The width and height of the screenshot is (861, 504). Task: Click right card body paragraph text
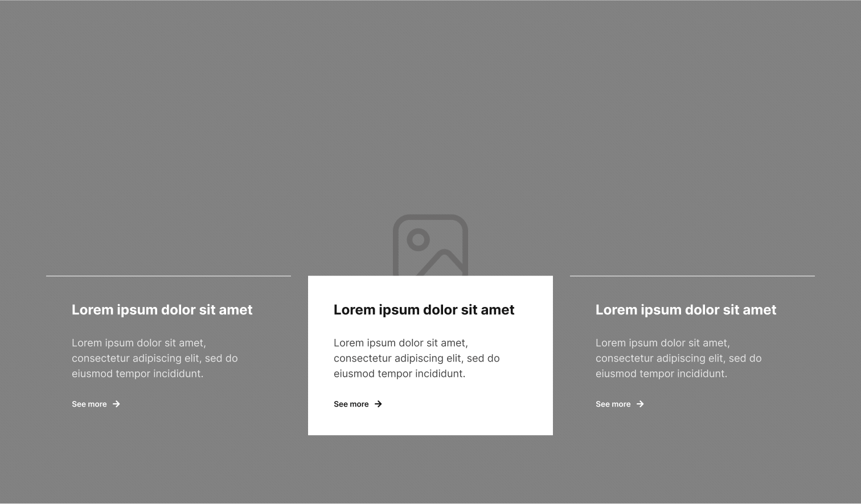pos(679,358)
